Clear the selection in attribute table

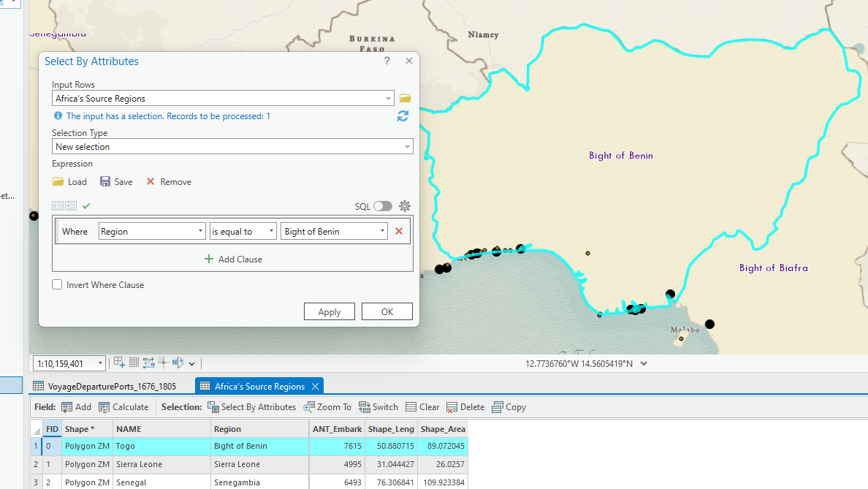(422, 407)
